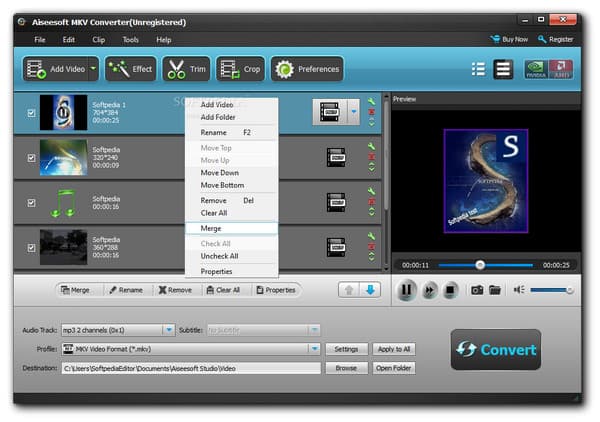Select the green music note item
The width and height of the screenshot is (600, 422).
(63, 203)
